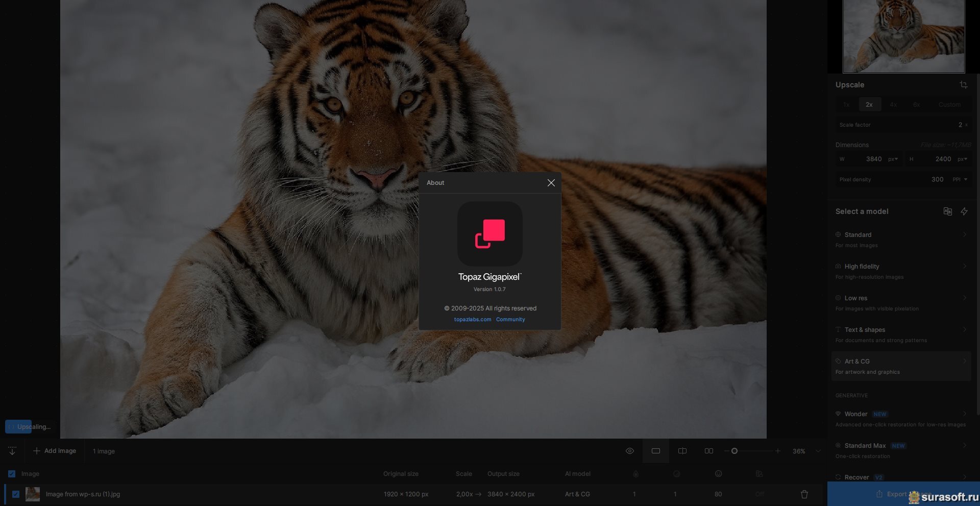This screenshot has height=506, width=980.
Task: Choose the Standard Max generative model
Action: [901, 450]
